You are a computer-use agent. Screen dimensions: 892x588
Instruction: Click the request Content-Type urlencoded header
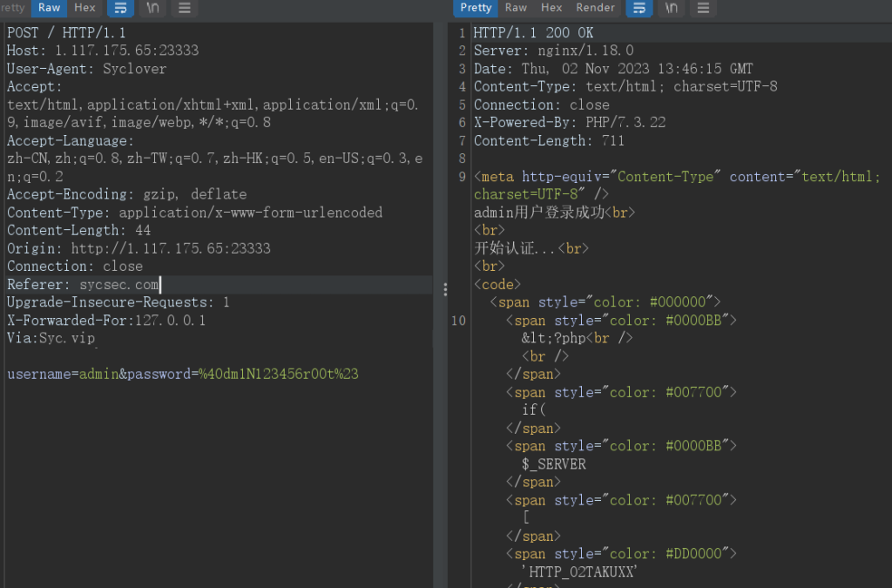[194, 213]
